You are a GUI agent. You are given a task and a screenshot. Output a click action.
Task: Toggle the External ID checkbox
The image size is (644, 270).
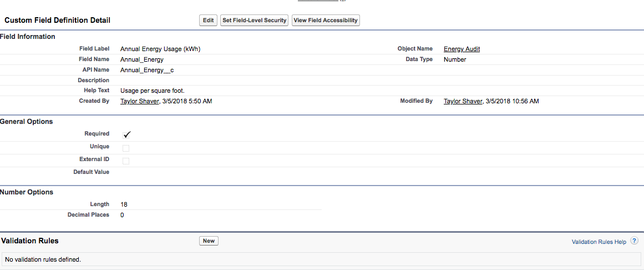126,161
